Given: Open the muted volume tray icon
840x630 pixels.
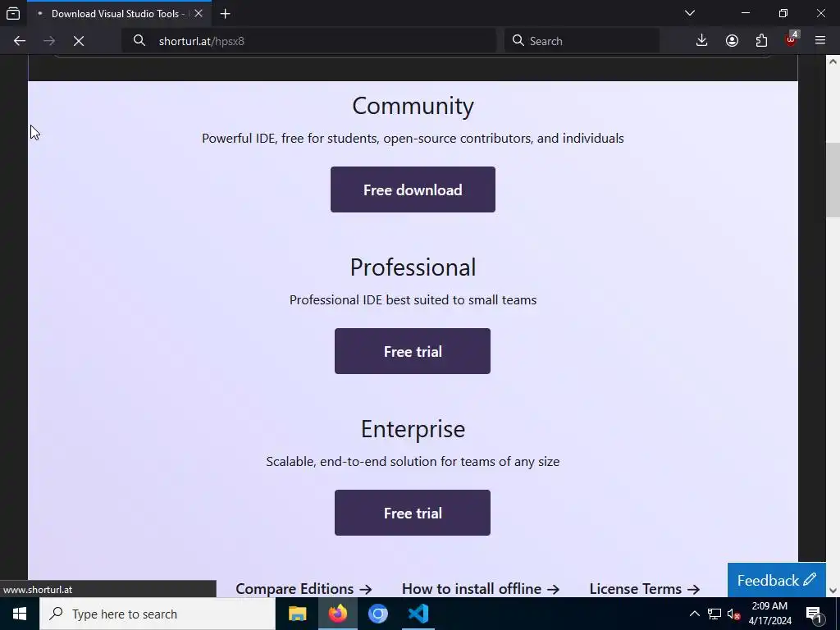Looking at the screenshot, I should [734, 614].
